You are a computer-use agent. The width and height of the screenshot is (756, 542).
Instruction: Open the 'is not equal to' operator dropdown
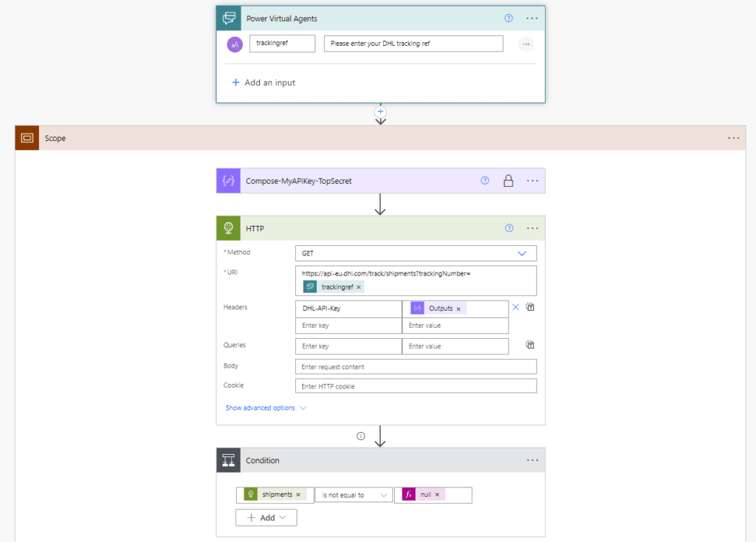(354, 495)
